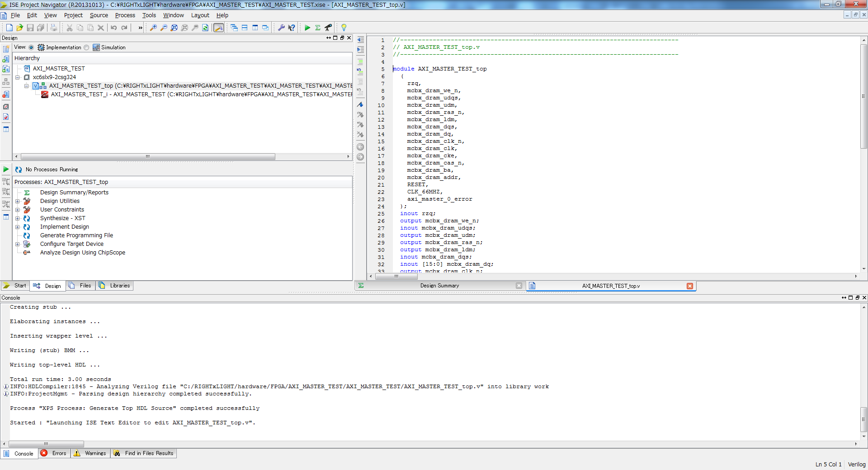Toggle the highlighted hammer toolbar button
The width and height of the screenshot is (868, 470).
click(x=218, y=28)
